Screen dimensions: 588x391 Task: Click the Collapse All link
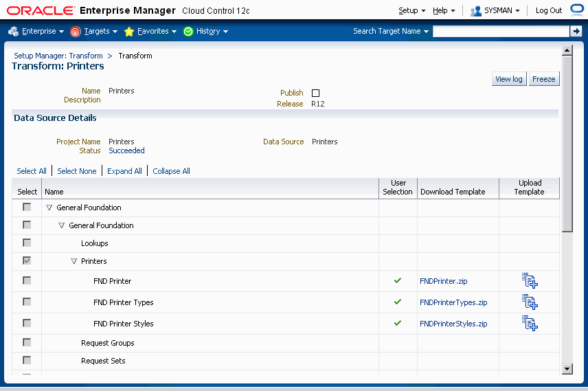(x=171, y=171)
